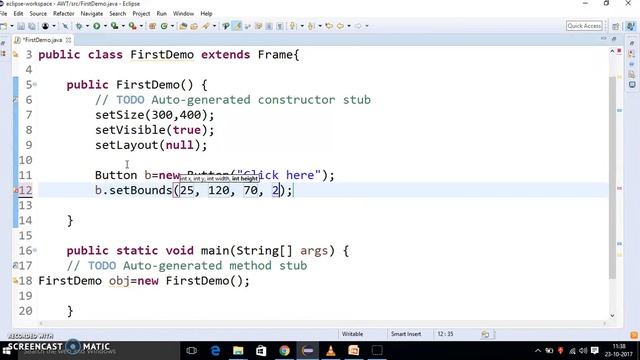Viewport: 640px width, 360px height.
Task: Open the Back navigation history dropdown
Action: coord(349,26)
